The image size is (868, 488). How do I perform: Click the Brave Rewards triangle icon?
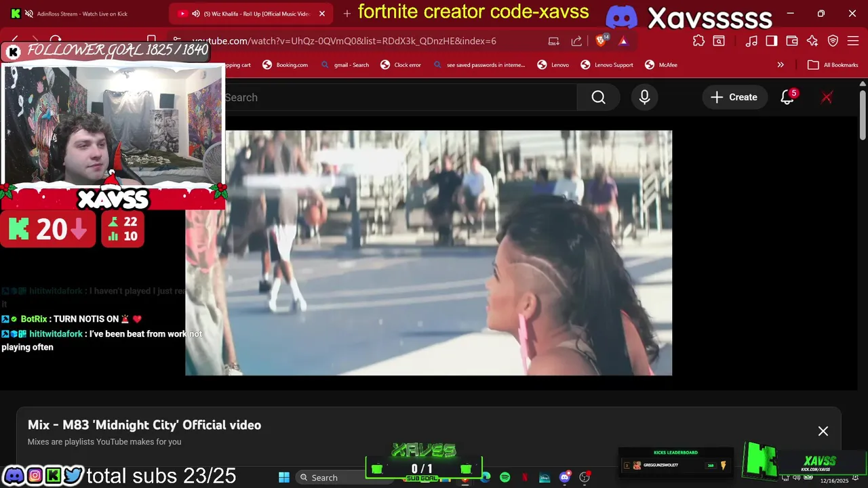623,41
